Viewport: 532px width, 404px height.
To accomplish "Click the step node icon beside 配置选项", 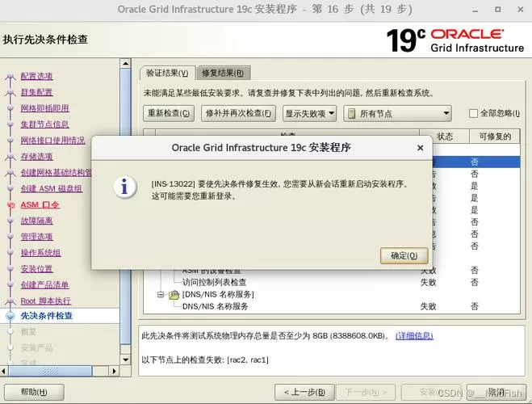I will point(10,77).
